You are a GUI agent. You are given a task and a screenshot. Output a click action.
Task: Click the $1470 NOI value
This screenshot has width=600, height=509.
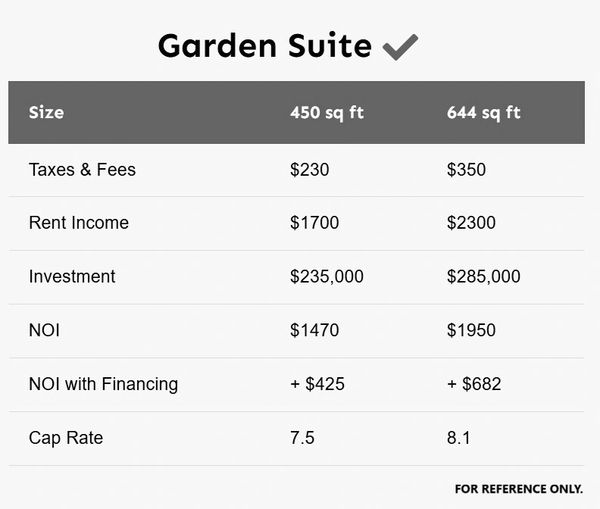coord(314,331)
